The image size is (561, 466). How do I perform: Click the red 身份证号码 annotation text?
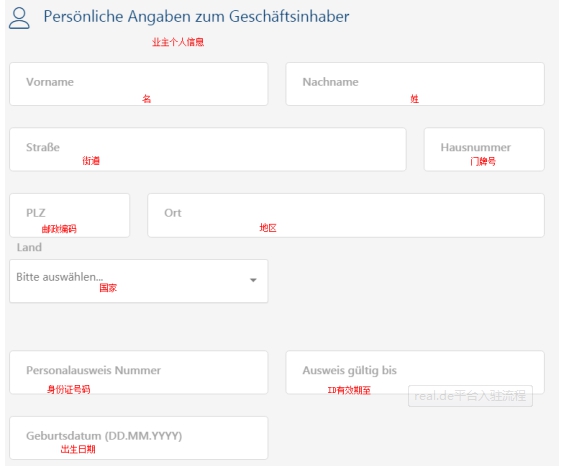(x=69, y=389)
